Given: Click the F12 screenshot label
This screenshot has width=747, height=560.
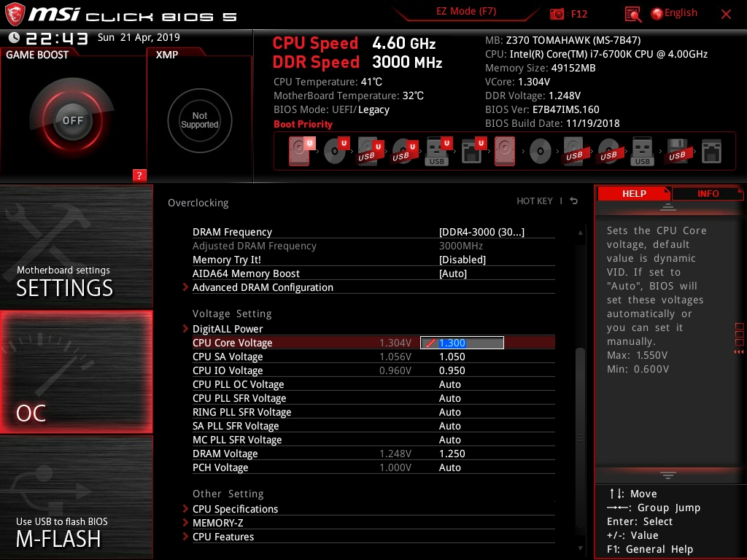Looking at the screenshot, I should pyautogui.click(x=578, y=14).
